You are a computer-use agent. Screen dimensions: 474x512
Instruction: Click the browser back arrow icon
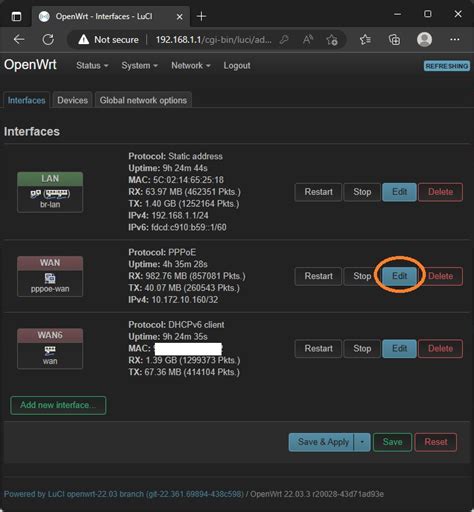pyautogui.click(x=19, y=40)
